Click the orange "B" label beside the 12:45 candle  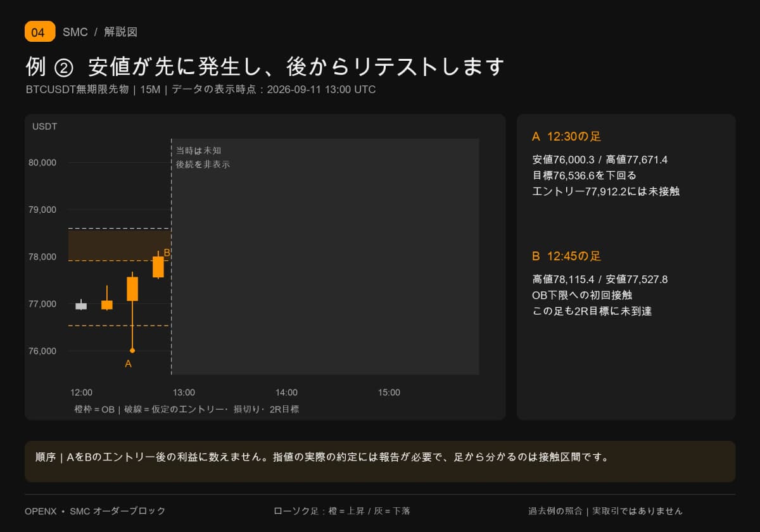[167, 253]
